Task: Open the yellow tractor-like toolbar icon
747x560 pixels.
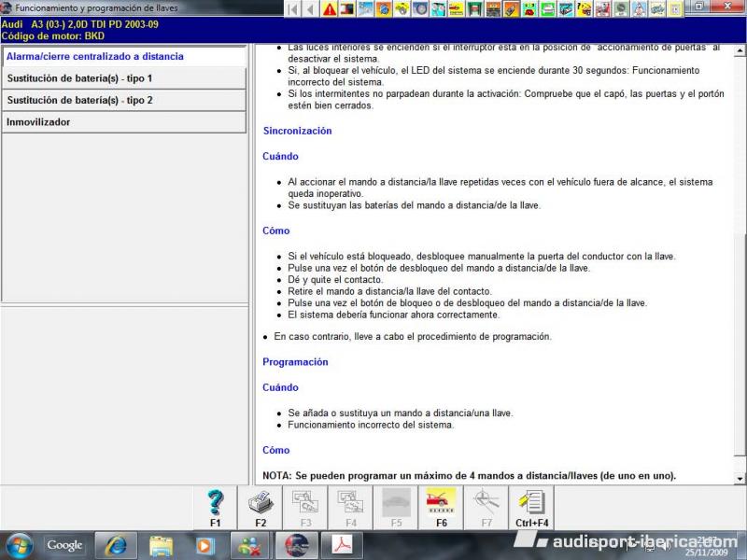Action: pyautogui.click(x=402, y=8)
